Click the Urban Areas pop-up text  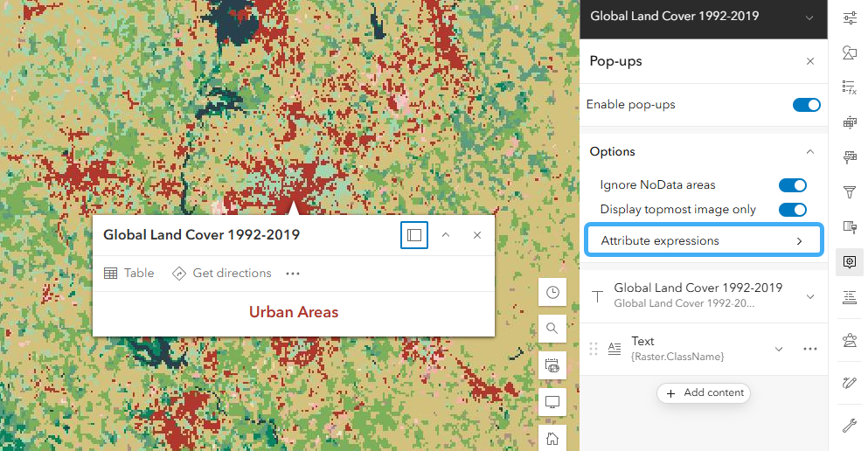point(294,312)
